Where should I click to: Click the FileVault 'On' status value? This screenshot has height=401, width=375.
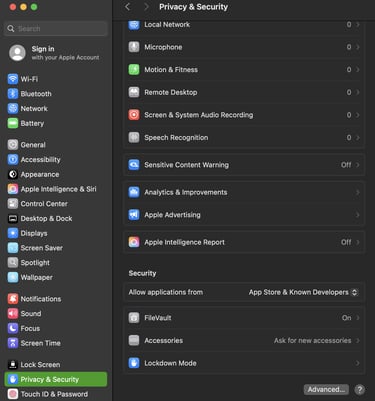346,318
